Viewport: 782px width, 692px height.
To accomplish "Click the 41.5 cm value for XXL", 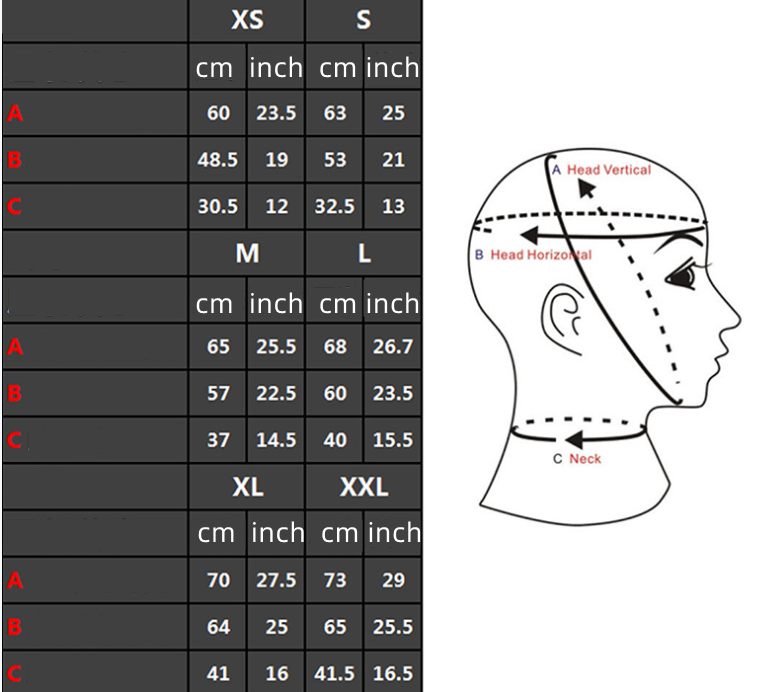I will (335, 674).
